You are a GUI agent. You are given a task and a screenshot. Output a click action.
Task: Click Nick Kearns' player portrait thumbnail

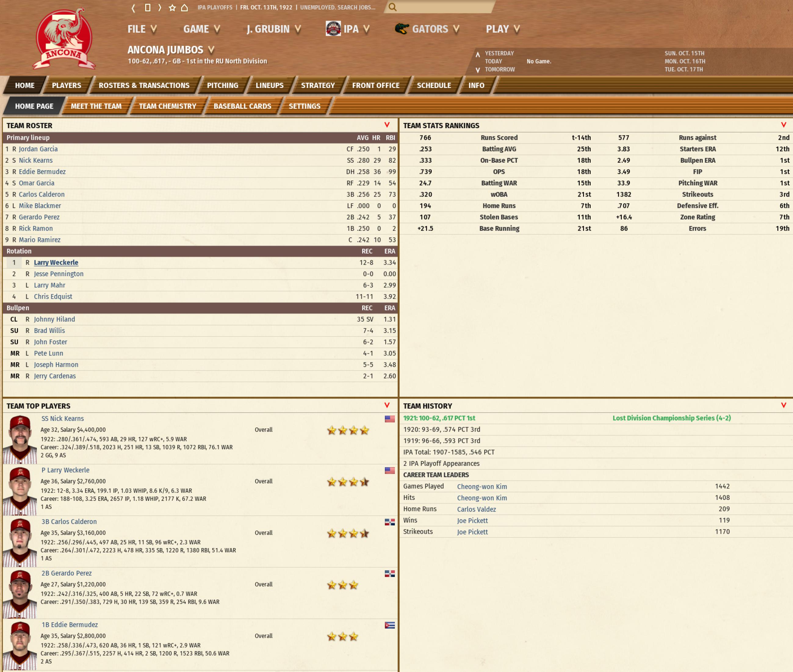[x=20, y=439]
